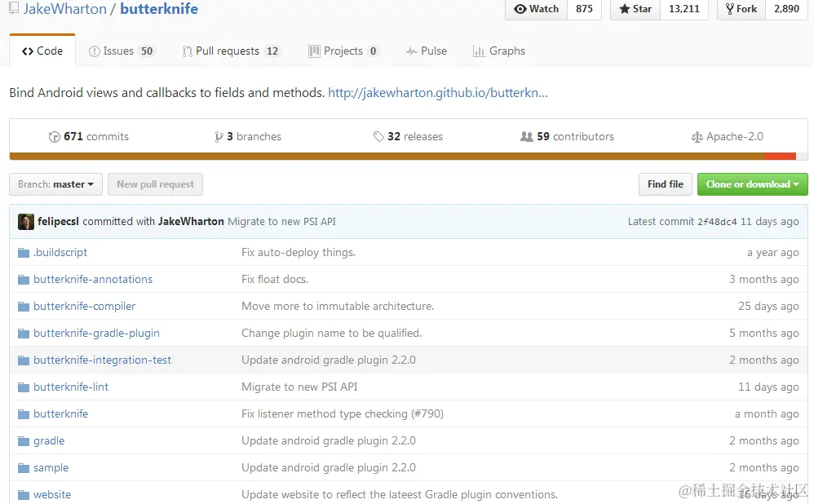
Task: Click the contributors people icon
Action: coord(526,136)
